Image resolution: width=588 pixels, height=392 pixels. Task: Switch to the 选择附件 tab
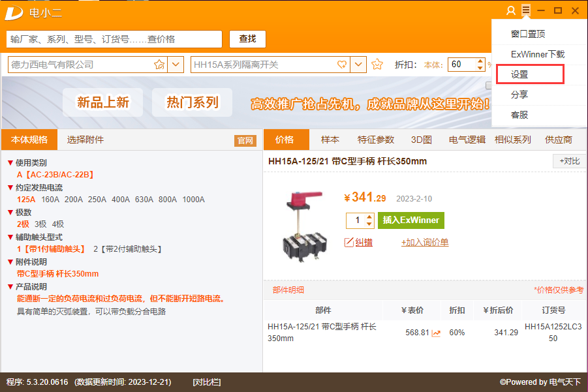(x=85, y=140)
